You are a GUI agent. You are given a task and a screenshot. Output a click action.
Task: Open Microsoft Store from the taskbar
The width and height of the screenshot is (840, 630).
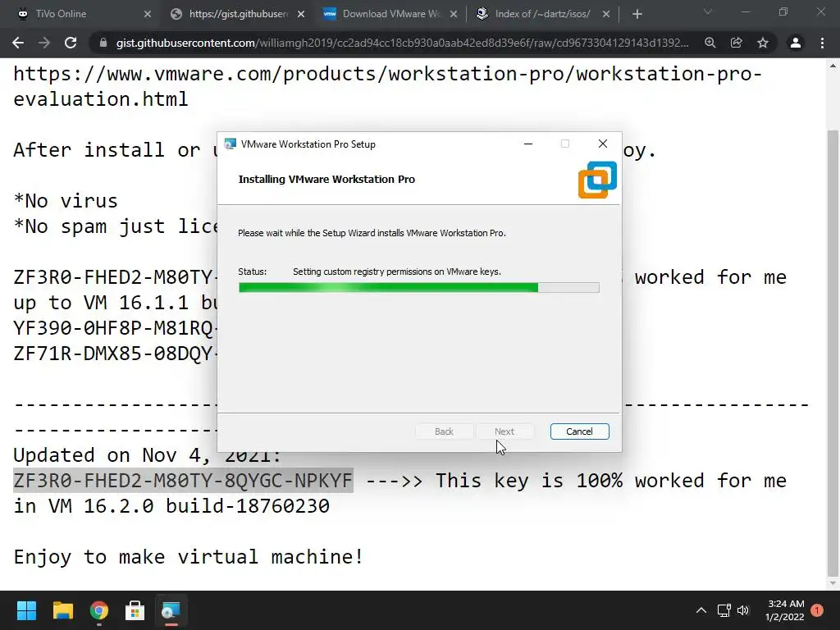tap(135, 610)
